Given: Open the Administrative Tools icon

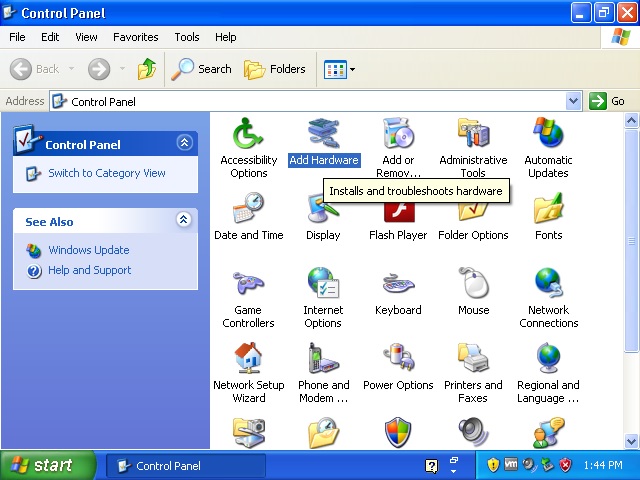Looking at the screenshot, I should tap(473, 134).
